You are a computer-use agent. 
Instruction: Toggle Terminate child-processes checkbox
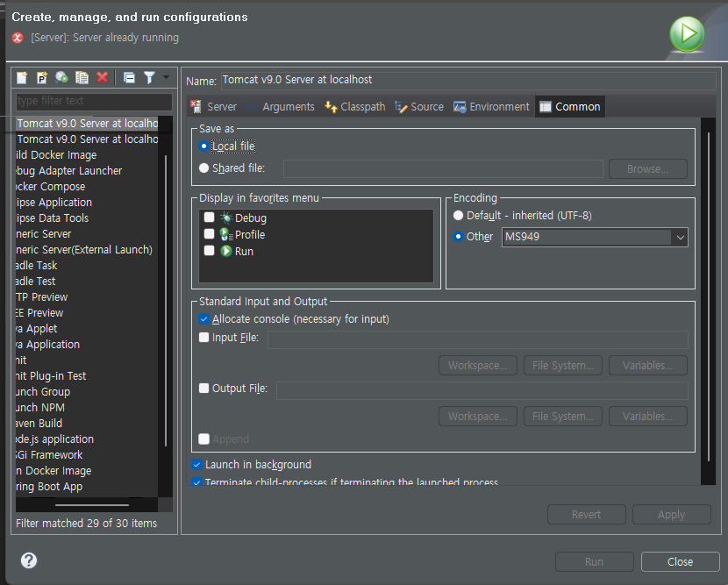tap(196, 482)
